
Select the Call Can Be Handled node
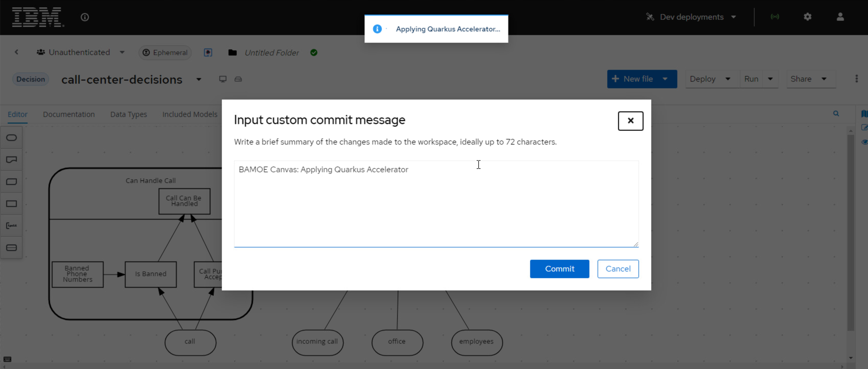tap(184, 201)
